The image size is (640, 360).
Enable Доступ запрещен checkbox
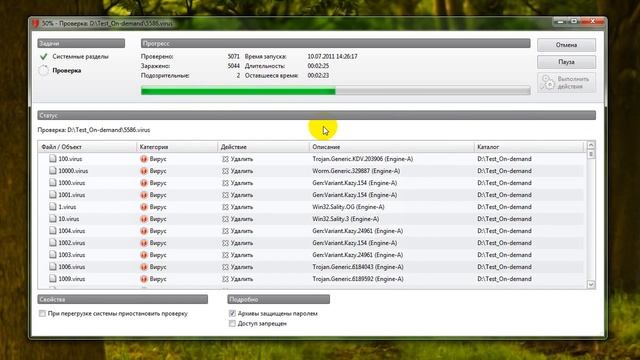coord(232,323)
